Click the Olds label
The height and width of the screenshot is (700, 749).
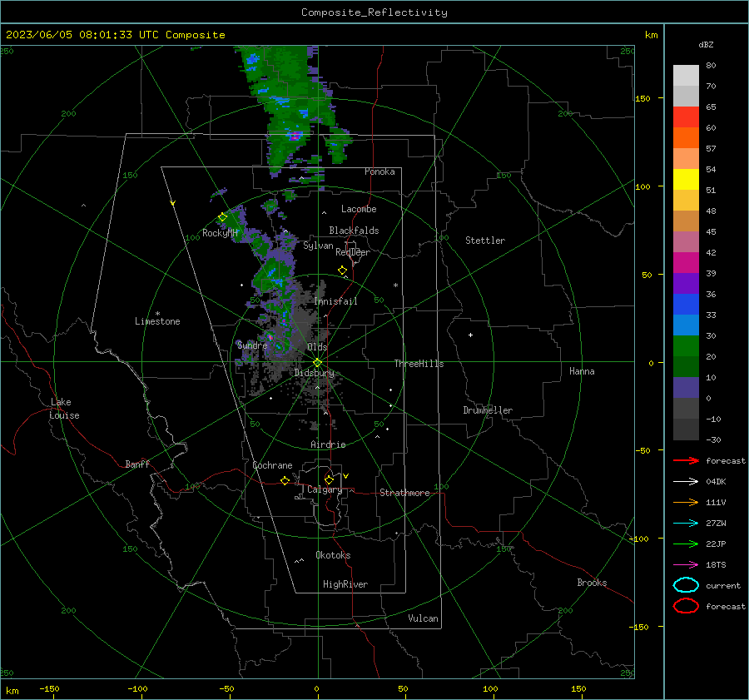pos(317,347)
